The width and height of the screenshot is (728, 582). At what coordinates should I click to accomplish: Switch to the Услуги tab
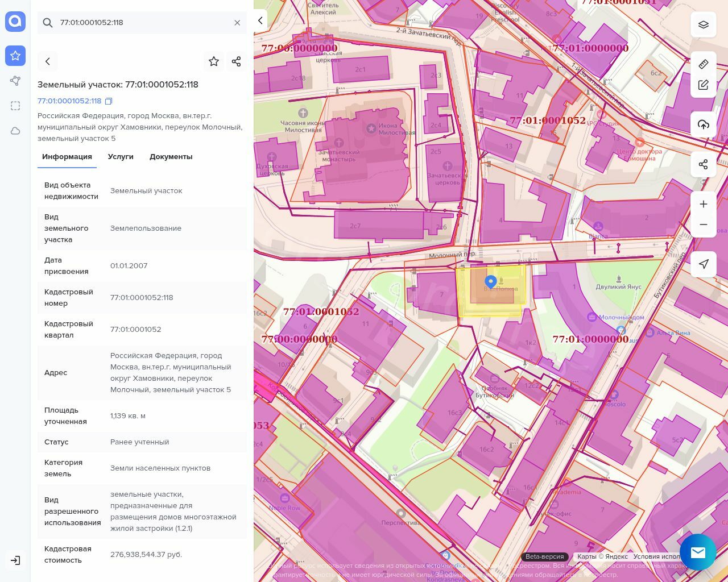point(121,157)
